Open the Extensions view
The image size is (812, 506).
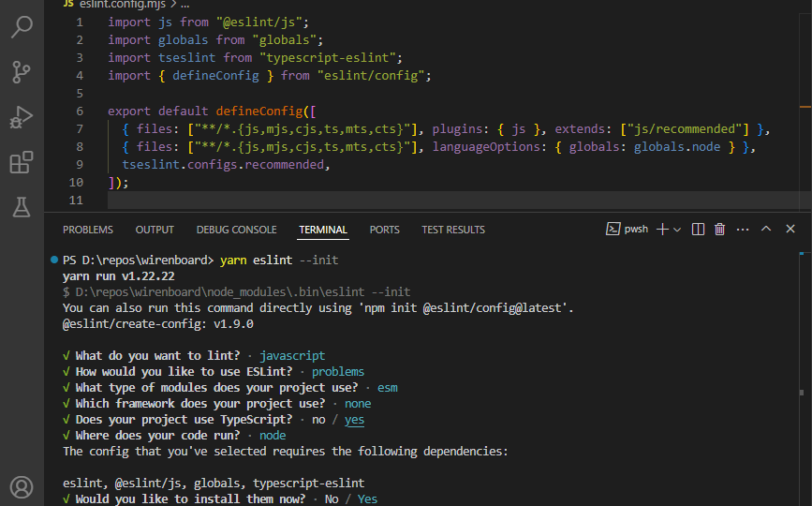coord(22,162)
